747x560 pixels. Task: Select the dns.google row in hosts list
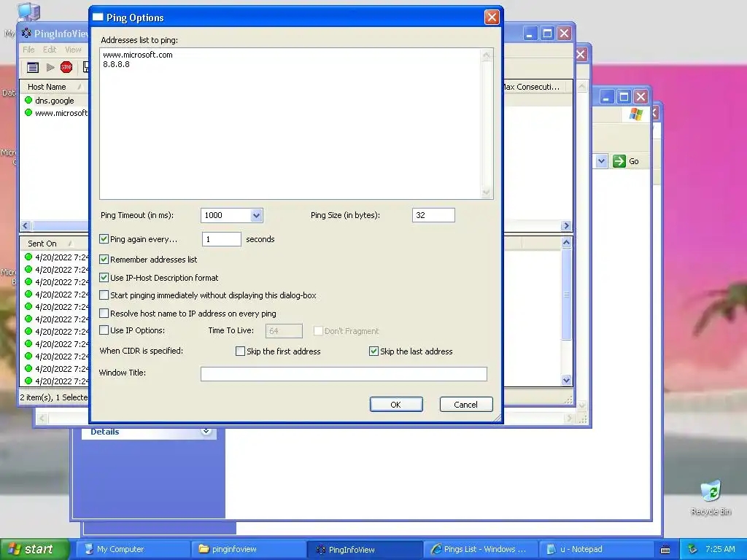(54, 101)
